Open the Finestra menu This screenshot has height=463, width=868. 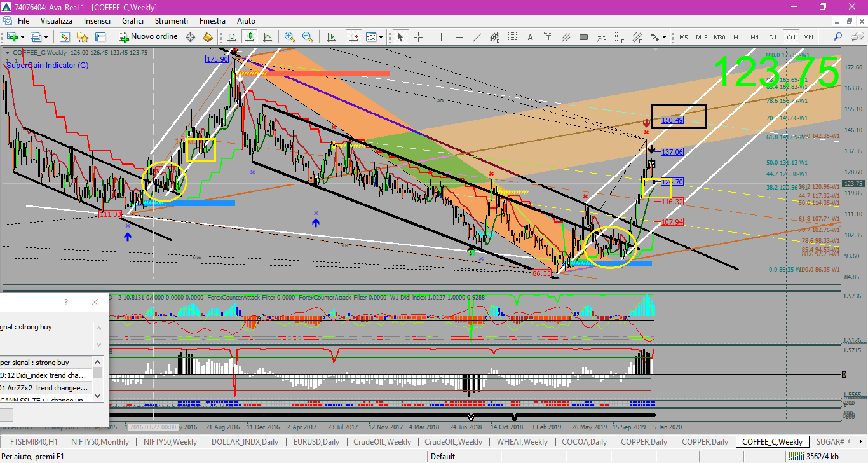[x=212, y=21]
